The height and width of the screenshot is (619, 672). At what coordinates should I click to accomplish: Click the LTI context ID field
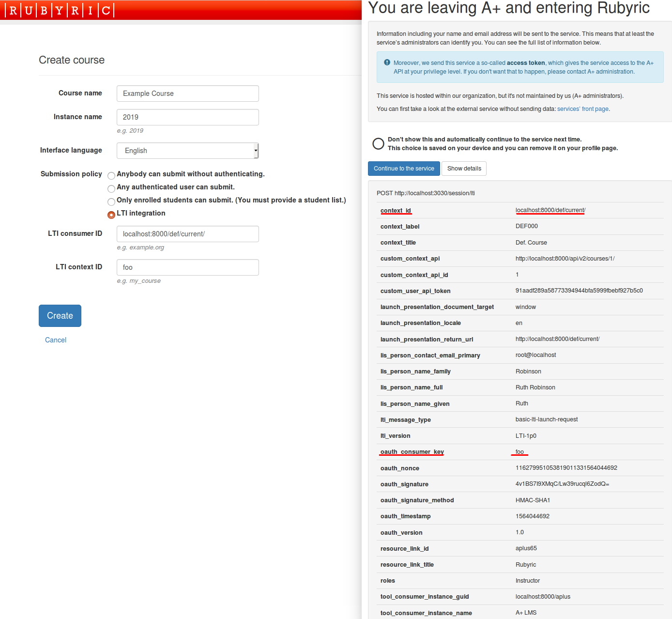point(188,267)
